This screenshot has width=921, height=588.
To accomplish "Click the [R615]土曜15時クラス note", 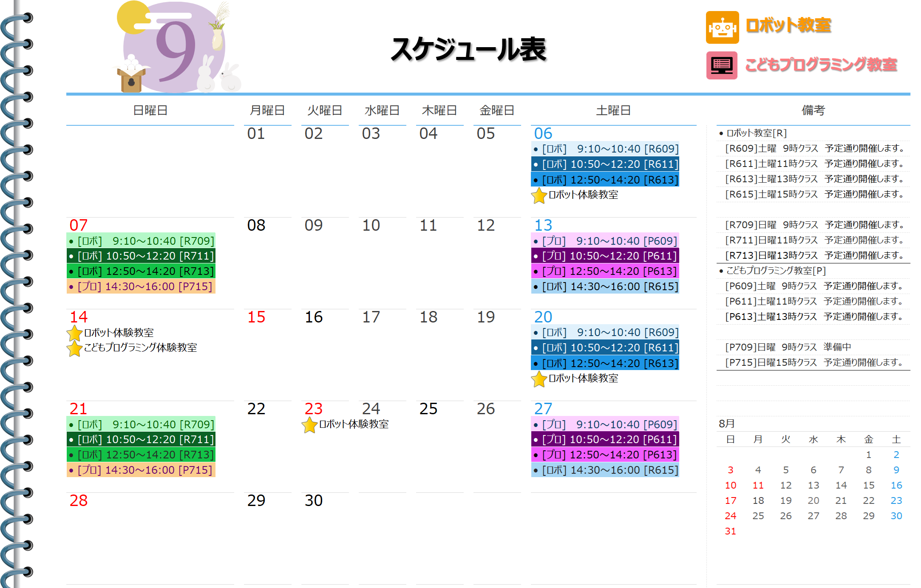I will coord(815,194).
